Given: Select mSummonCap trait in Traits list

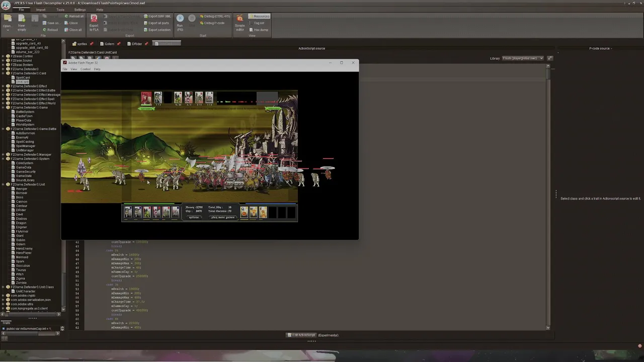Looking at the screenshot, I should click(28, 329).
